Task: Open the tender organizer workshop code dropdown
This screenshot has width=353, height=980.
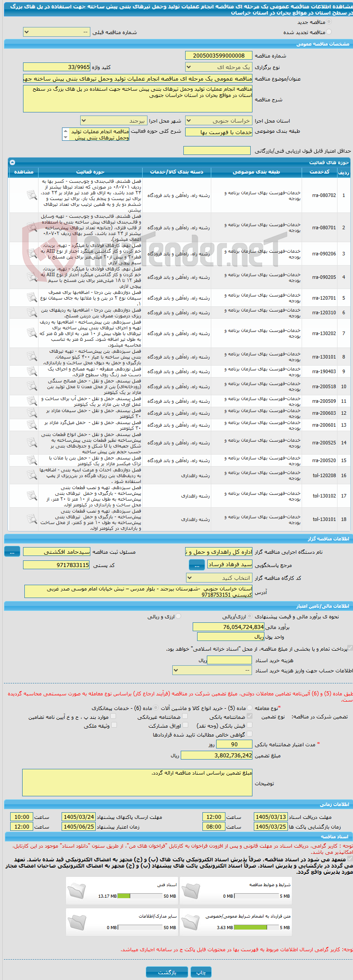Action: pos(219,578)
